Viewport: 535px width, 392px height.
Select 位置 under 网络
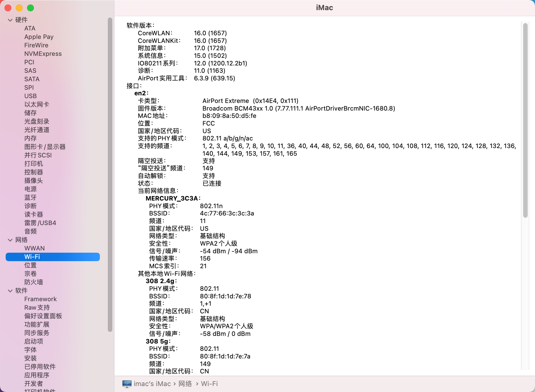pyautogui.click(x=30, y=265)
